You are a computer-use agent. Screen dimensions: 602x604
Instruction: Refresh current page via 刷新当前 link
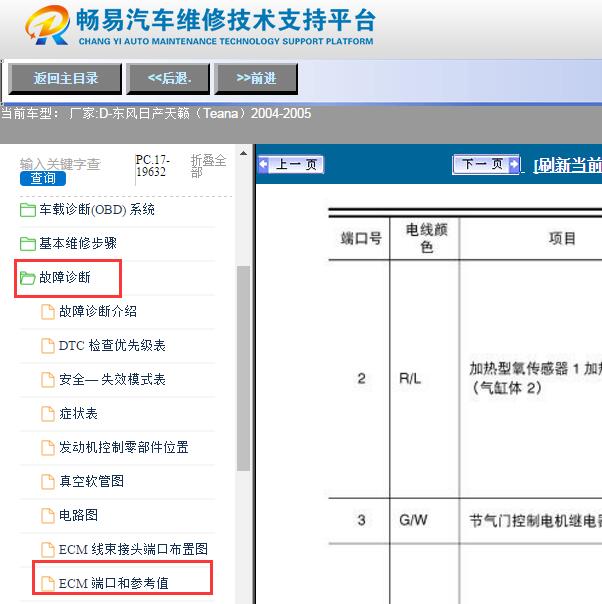point(567,165)
